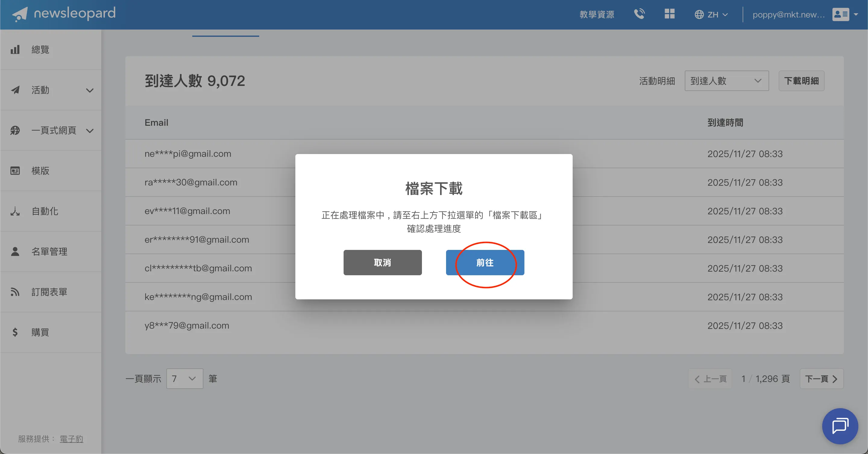Open the account profile card icon
The height and width of the screenshot is (454, 868).
841,14
